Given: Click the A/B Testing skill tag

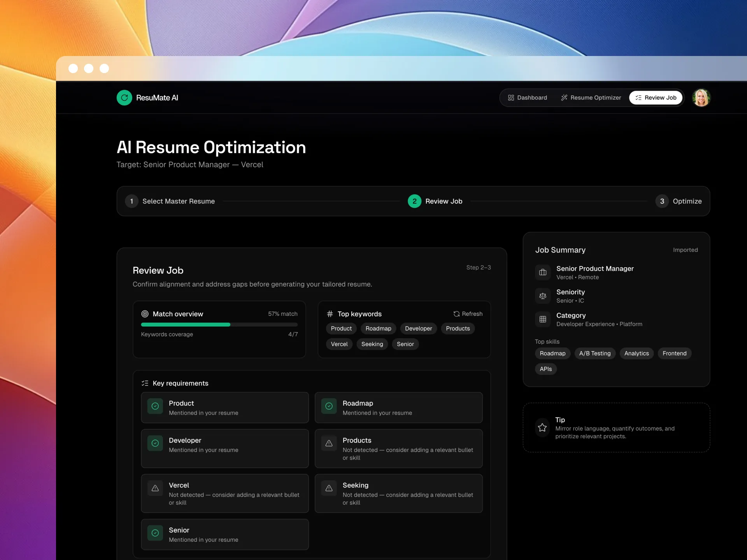Looking at the screenshot, I should [594, 353].
